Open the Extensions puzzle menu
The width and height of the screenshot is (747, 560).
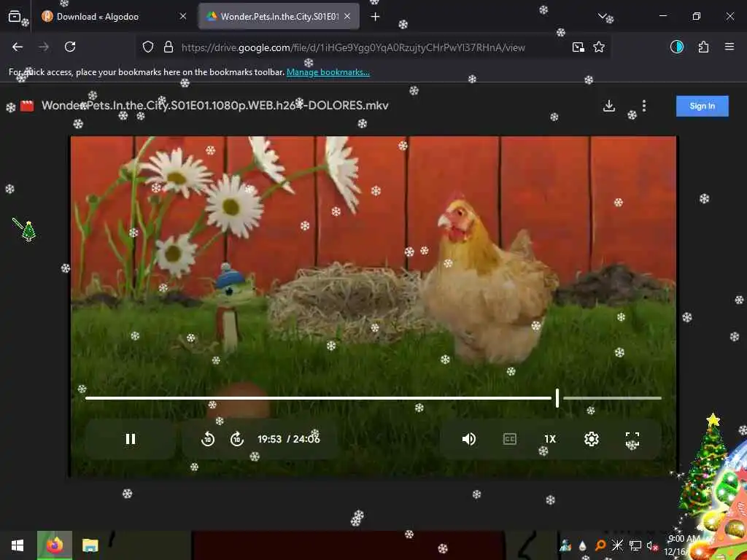click(703, 47)
